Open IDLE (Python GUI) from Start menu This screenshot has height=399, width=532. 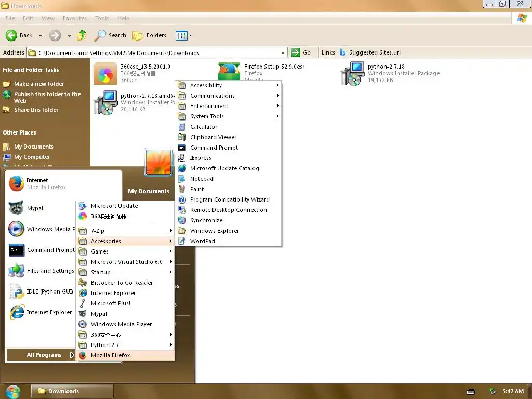[41, 291]
